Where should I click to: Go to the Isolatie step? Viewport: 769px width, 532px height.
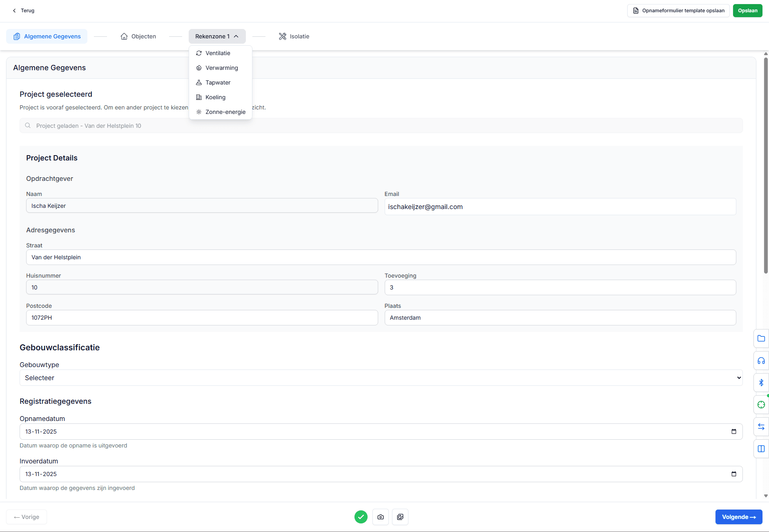(294, 36)
